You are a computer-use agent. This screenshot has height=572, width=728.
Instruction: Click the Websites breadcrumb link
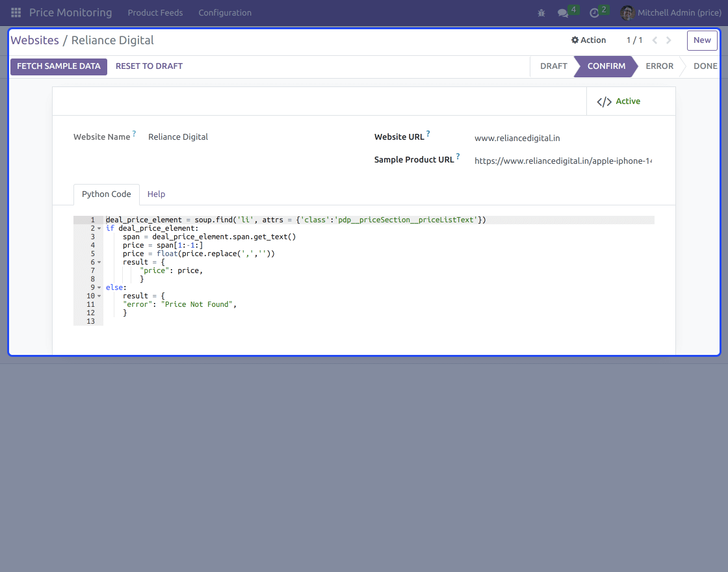pos(35,40)
